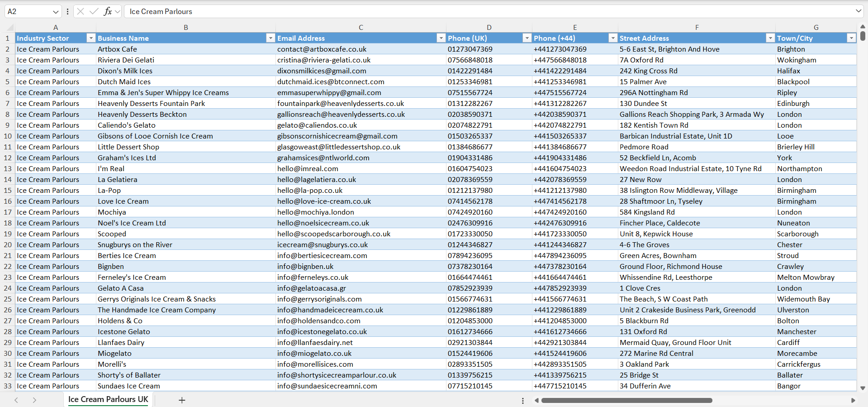
Task: Select cell Dutch Maid Ices
Action: click(186, 81)
